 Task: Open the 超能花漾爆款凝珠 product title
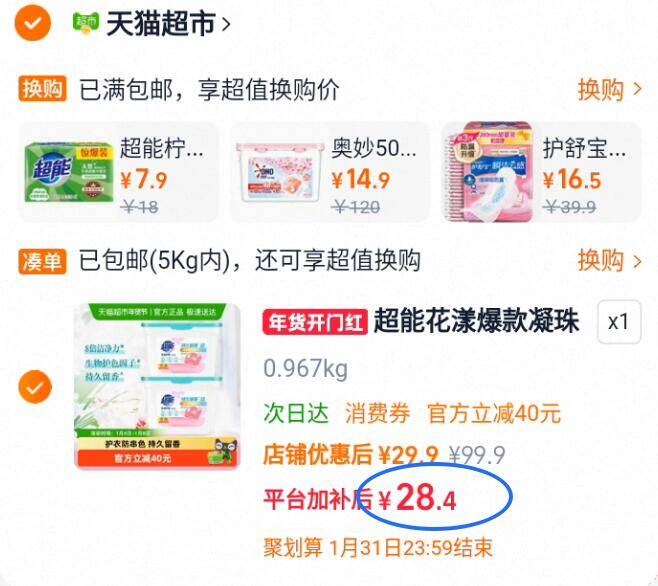click(476, 322)
